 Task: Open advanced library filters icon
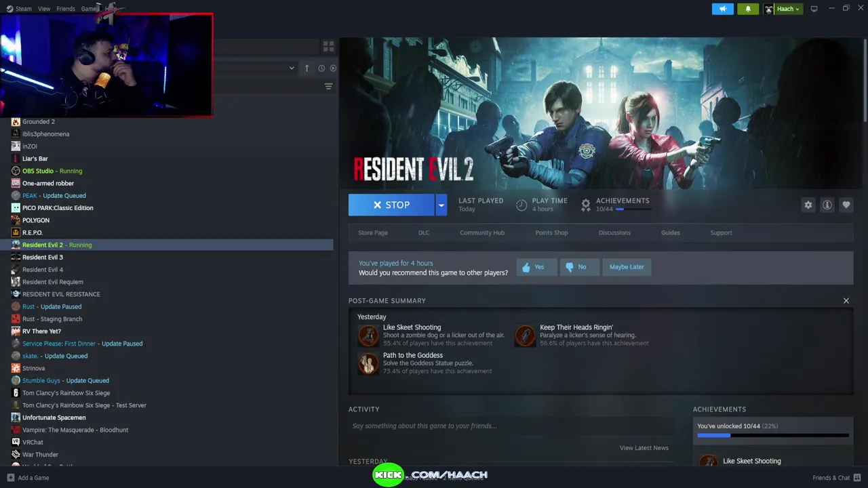328,86
